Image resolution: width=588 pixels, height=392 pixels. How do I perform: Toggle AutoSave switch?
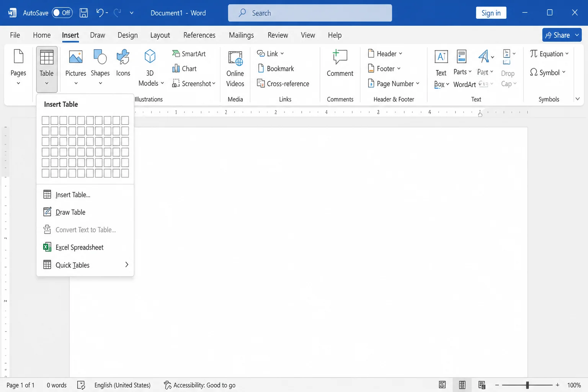tap(62, 13)
